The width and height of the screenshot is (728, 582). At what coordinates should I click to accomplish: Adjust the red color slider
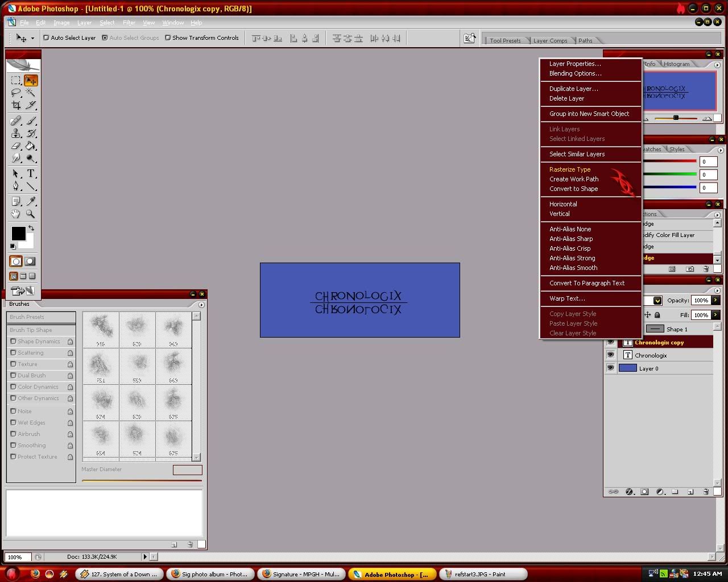point(669,161)
